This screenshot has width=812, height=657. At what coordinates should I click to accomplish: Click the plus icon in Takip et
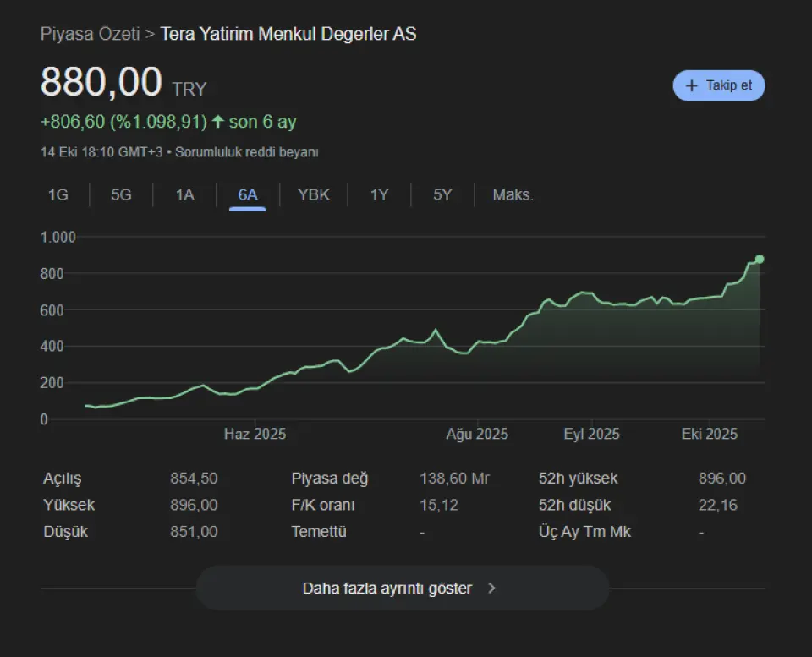[692, 86]
